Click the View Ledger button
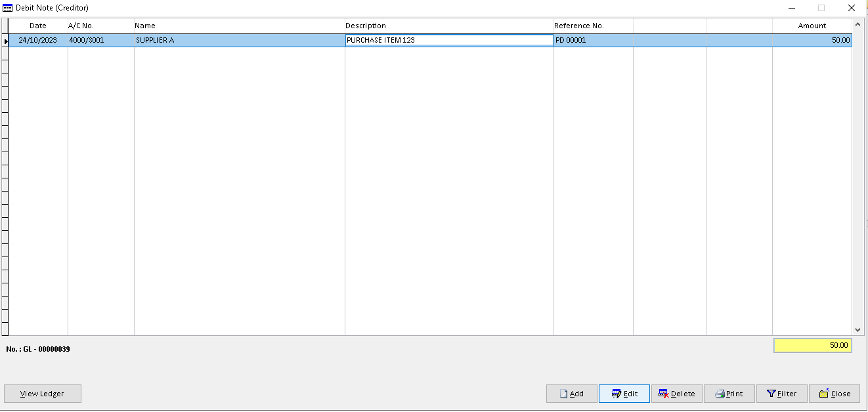The image size is (868, 412). click(x=42, y=394)
